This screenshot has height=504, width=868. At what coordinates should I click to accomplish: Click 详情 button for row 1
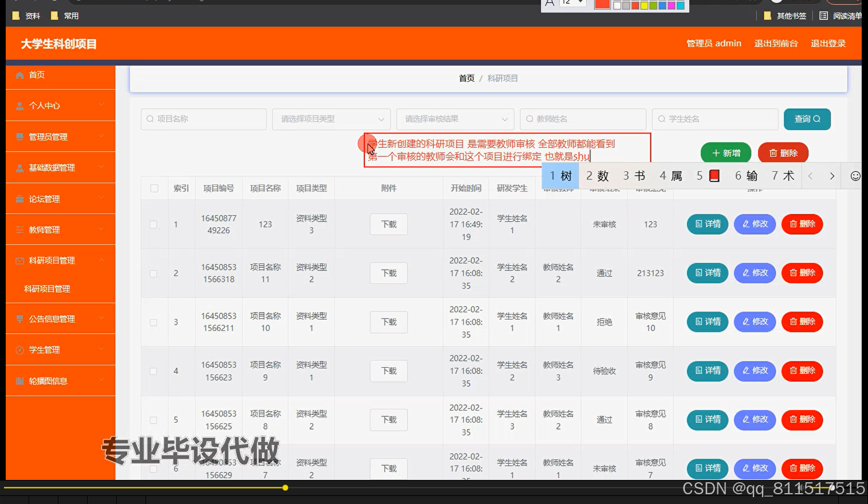click(x=708, y=224)
